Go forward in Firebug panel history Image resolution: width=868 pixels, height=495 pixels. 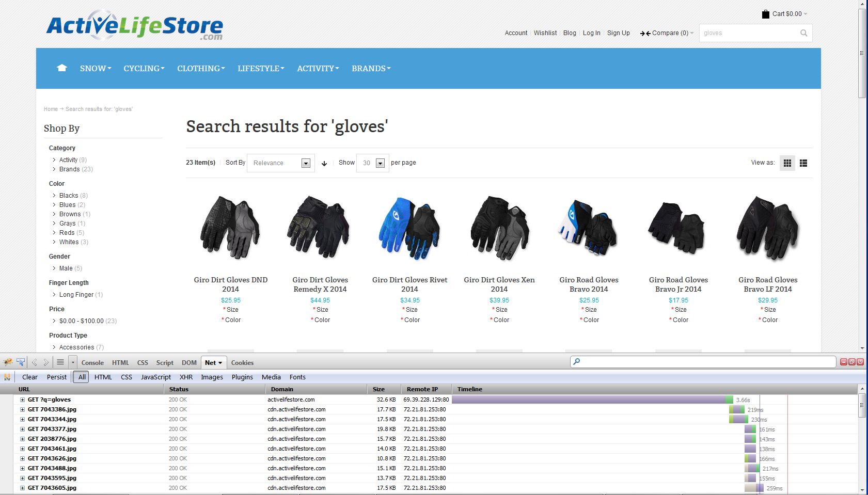tap(46, 362)
